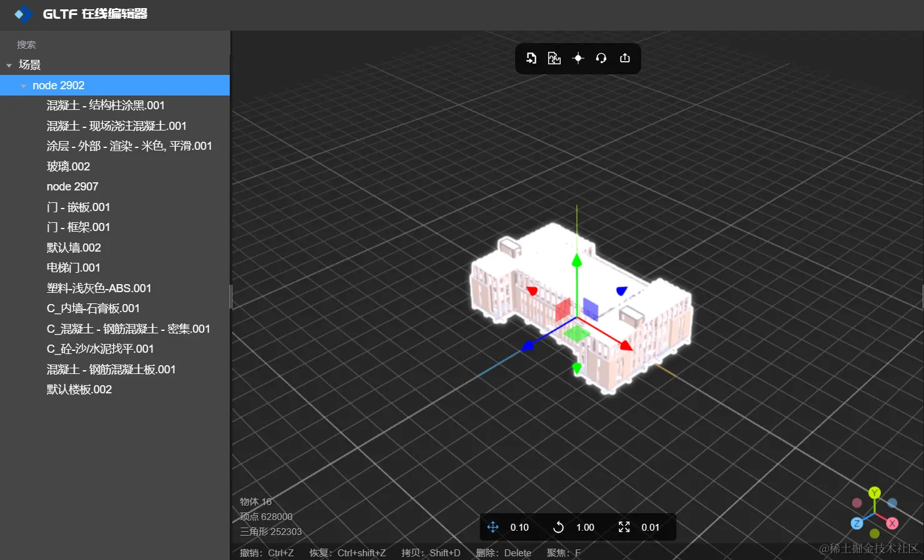Click the 聚焦: F hint text

click(564, 553)
